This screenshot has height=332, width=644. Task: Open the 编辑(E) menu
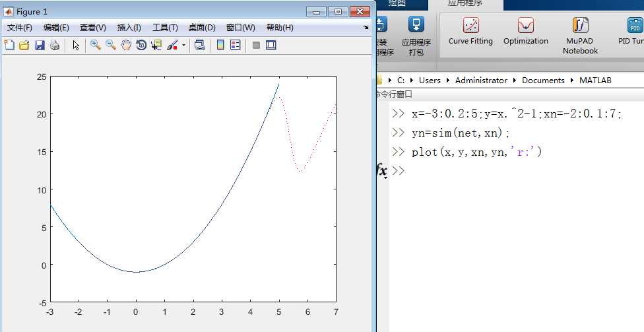56,28
